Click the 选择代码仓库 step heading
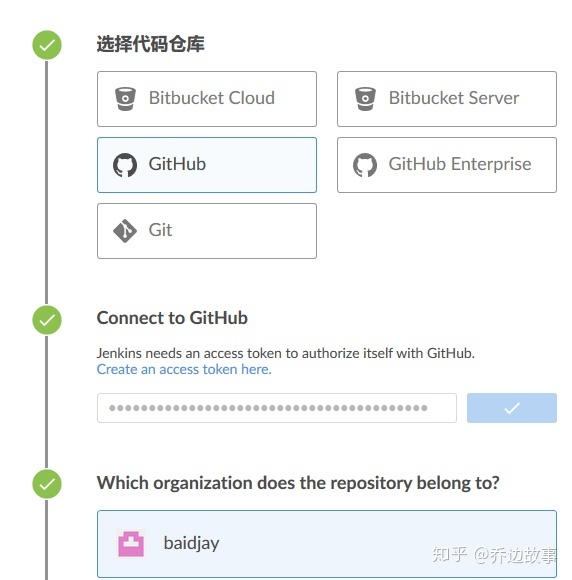The height and width of the screenshot is (580, 572). (x=150, y=44)
